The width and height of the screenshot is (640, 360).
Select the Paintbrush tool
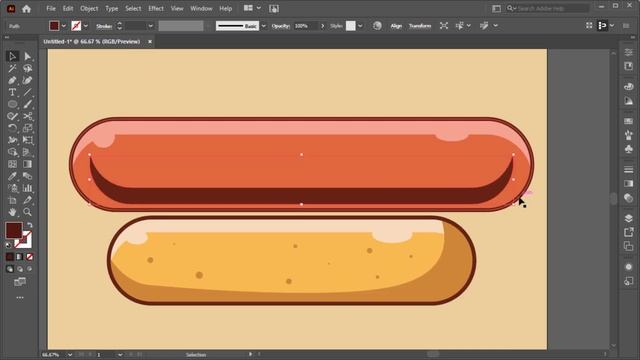point(27,104)
